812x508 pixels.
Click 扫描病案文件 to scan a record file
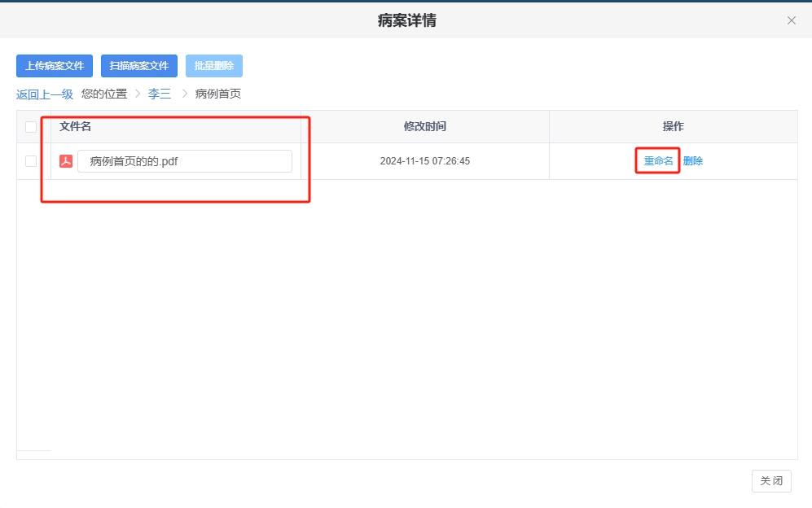pyautogui.click(x=138, y=66)
